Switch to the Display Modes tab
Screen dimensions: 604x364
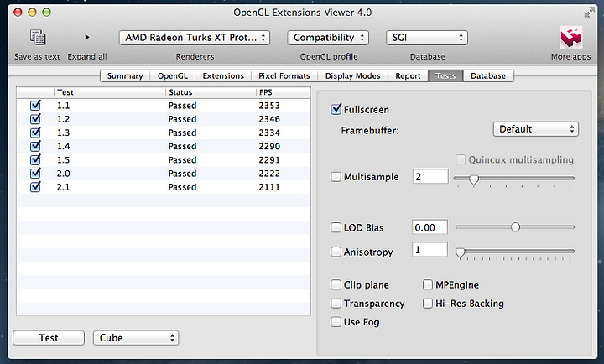[x=352, y=75]
